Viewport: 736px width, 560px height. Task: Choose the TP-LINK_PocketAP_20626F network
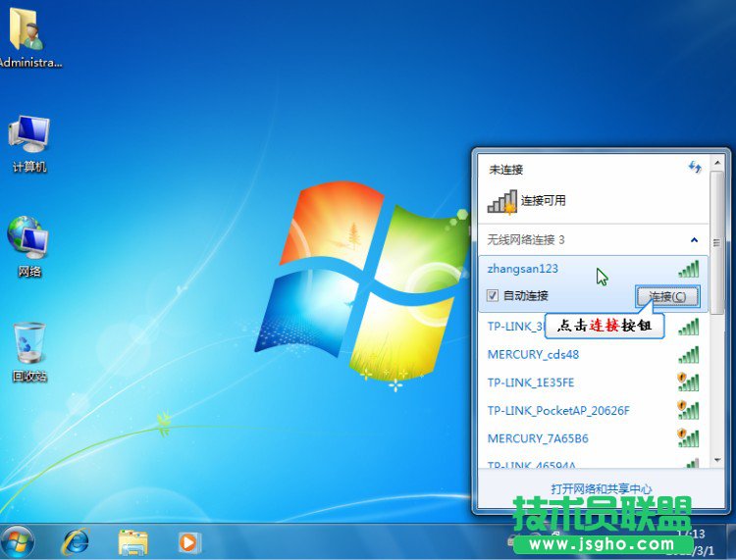tap(558, 410)
